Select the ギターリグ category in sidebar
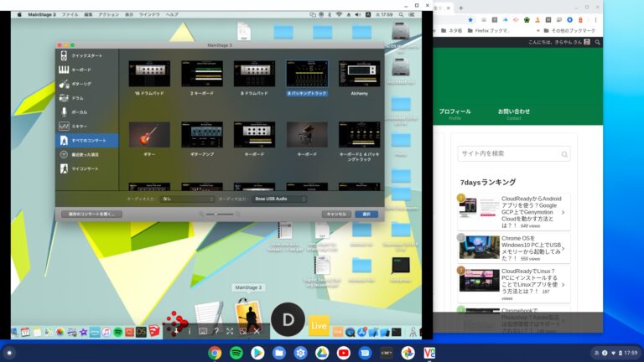 (86, 84)
